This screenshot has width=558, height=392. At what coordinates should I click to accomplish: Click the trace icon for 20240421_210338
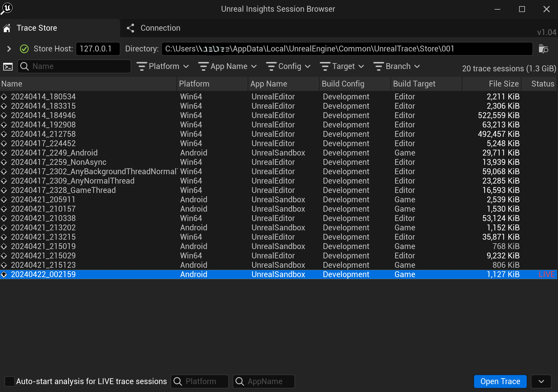pos(4,218)
